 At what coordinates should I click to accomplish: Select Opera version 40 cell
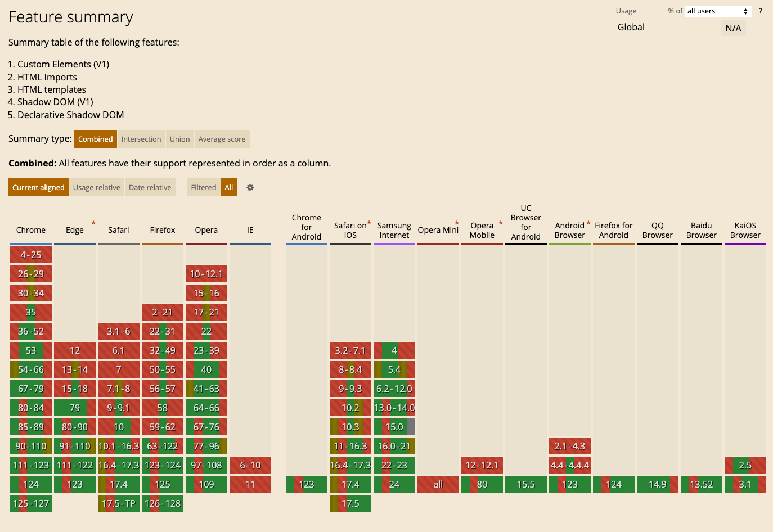206,369
